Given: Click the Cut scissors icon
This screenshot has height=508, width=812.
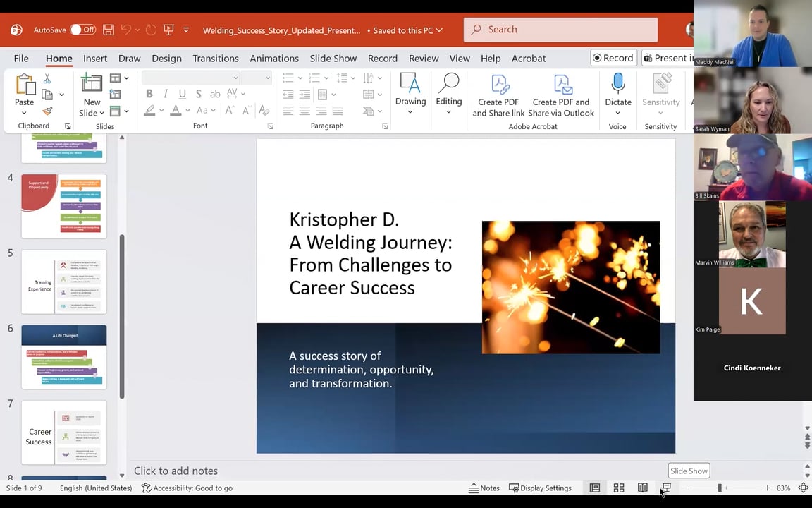Looking at the screenshot, I should (x=47, y=78).
